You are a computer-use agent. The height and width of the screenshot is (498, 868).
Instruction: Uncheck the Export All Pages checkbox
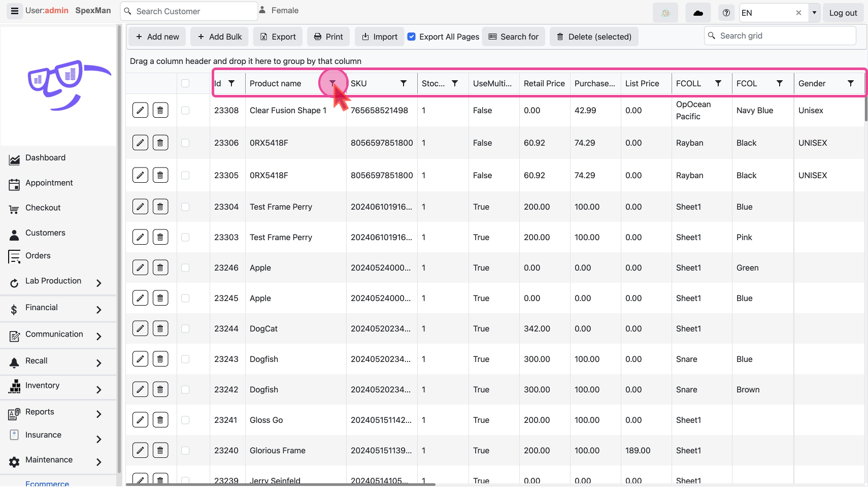(412, 37)
